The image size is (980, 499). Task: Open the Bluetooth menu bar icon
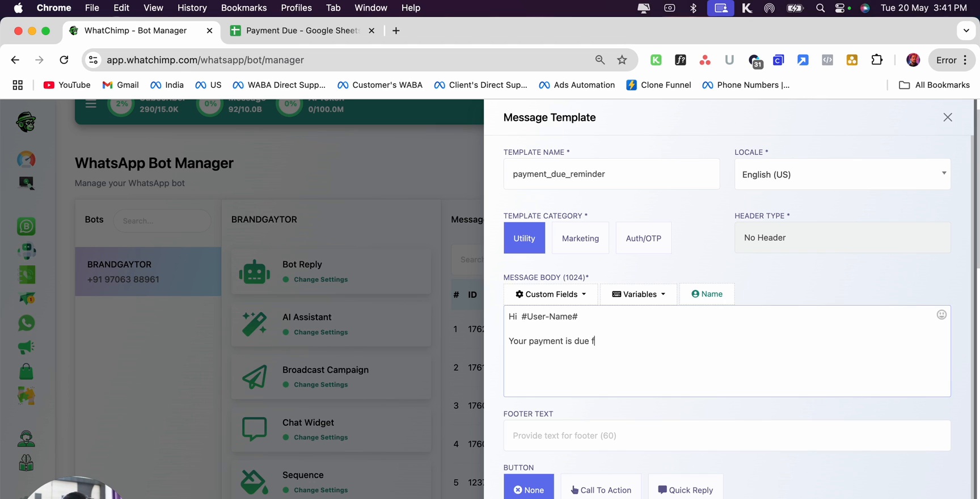(x=693, y=8)
